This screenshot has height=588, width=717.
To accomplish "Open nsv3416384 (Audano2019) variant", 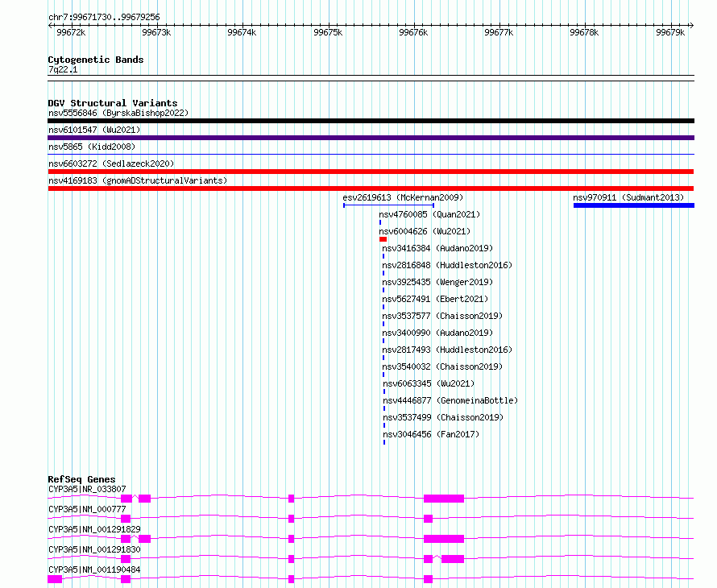I will [x=437, y=248].
